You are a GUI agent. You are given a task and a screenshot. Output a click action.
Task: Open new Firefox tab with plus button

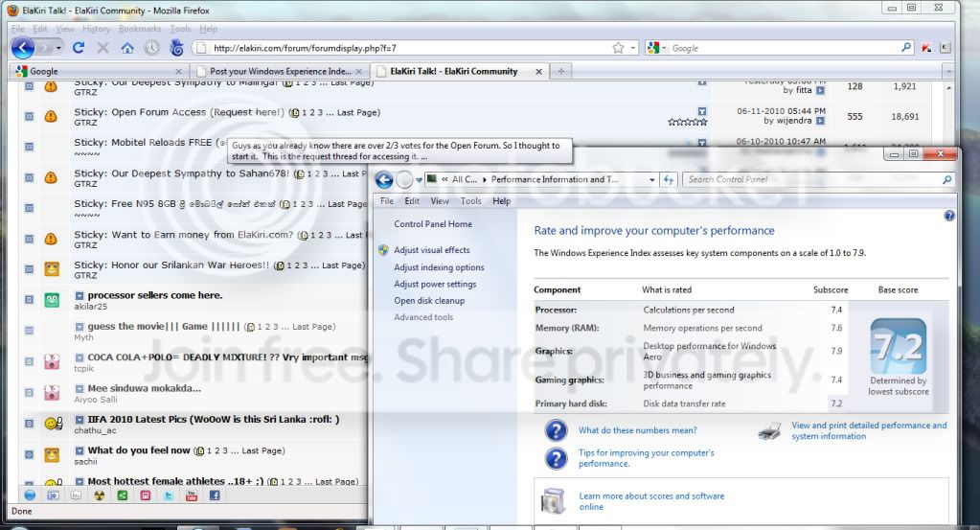click(561, 71)
